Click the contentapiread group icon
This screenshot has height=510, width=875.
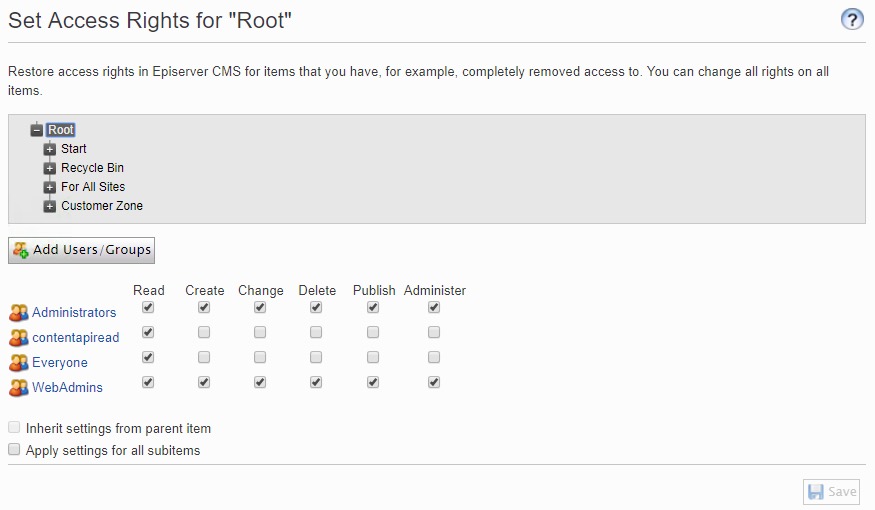(x=19, y=338)
